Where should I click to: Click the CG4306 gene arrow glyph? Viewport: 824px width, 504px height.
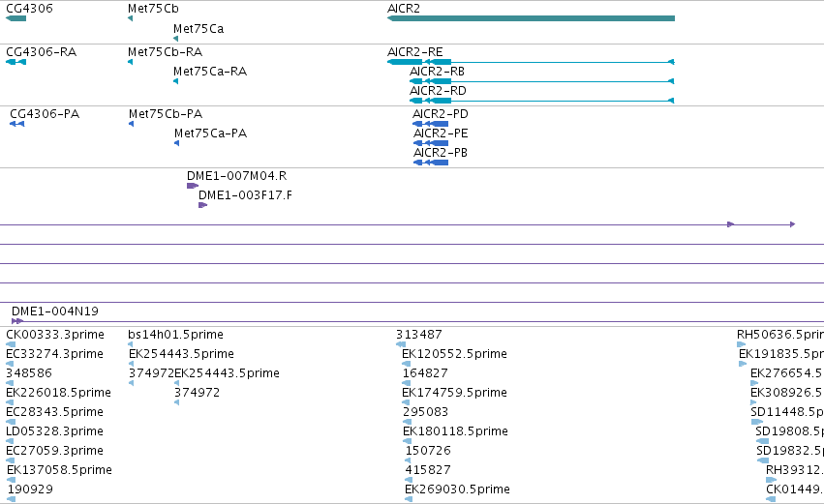click(15, 18)
